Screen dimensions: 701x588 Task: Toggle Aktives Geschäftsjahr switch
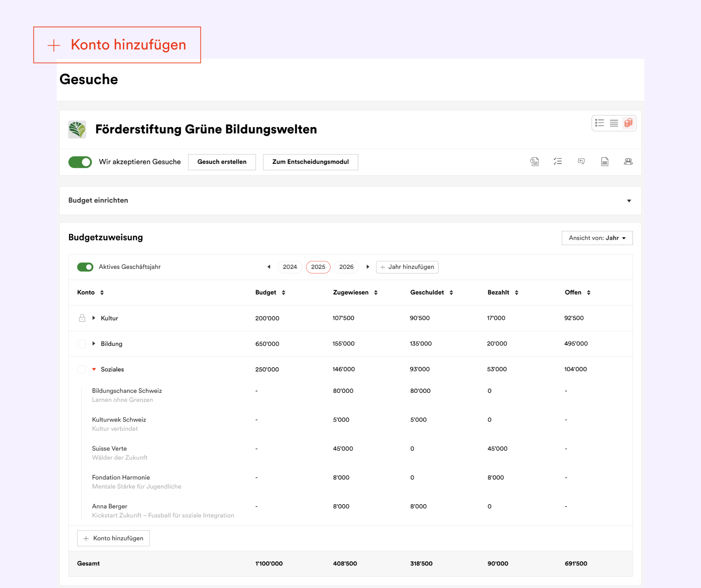85,267
